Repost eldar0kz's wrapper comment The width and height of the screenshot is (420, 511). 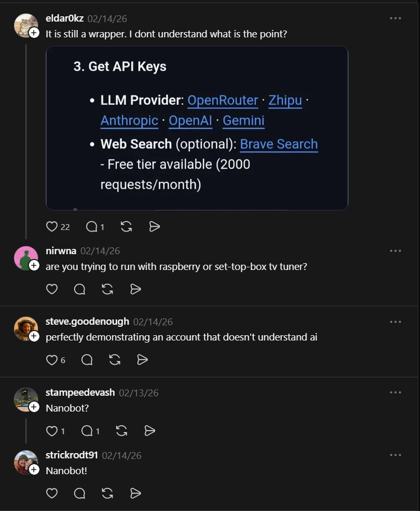point(126,226)
